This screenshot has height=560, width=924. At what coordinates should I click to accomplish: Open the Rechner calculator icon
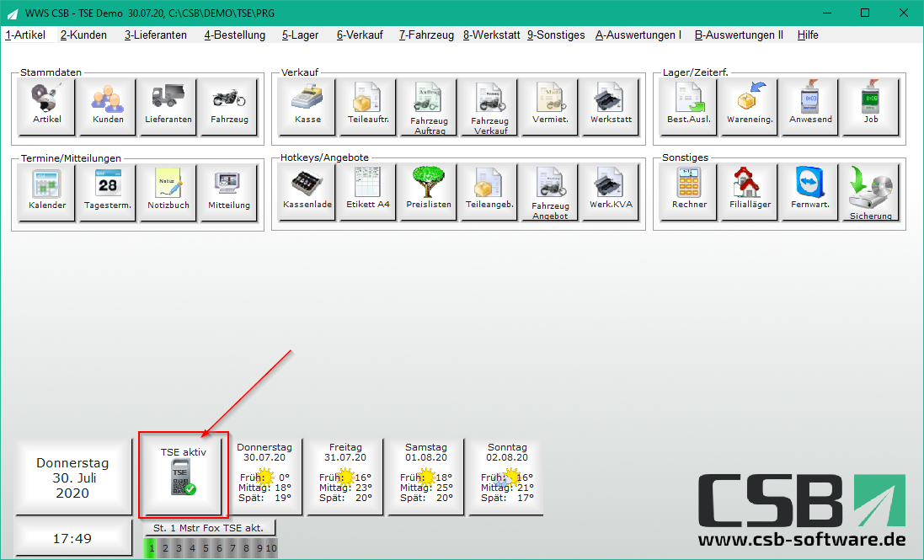[689, 192]
